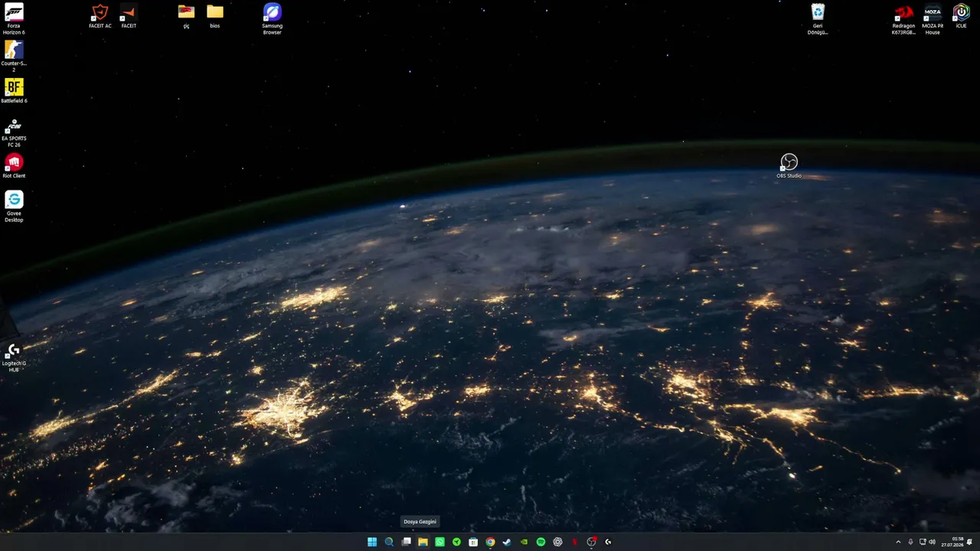The image size is (980, 551).
Task: Open Steam from the taskbar
Action: click(507, 542)
